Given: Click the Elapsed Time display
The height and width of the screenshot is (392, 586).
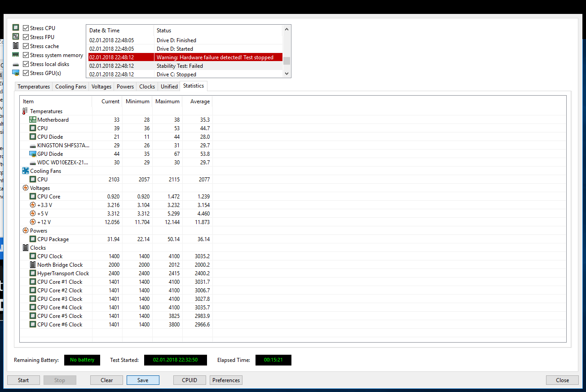Looking at the screenshot, I should [273, 360].
